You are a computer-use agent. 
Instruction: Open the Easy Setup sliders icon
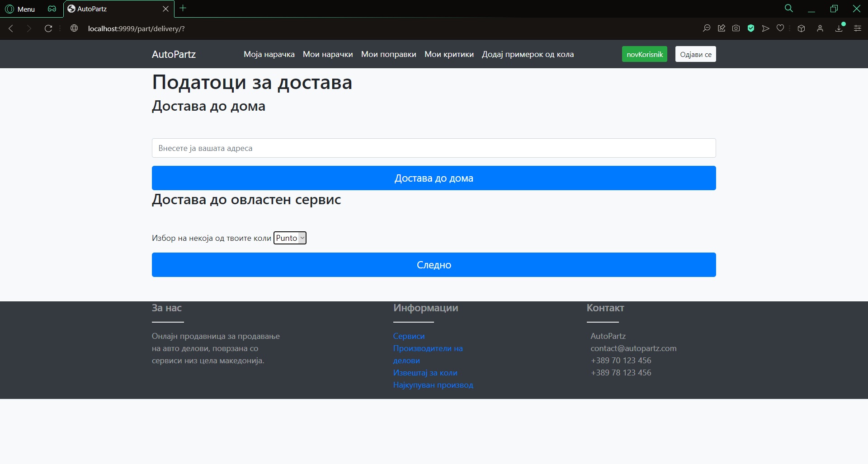point(857,28)
